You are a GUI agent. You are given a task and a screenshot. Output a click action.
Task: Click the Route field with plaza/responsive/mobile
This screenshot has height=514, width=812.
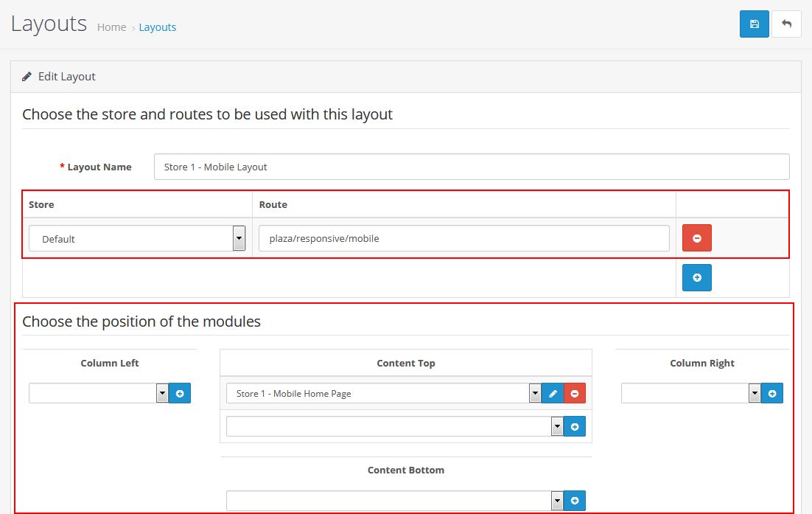point(464,238)
